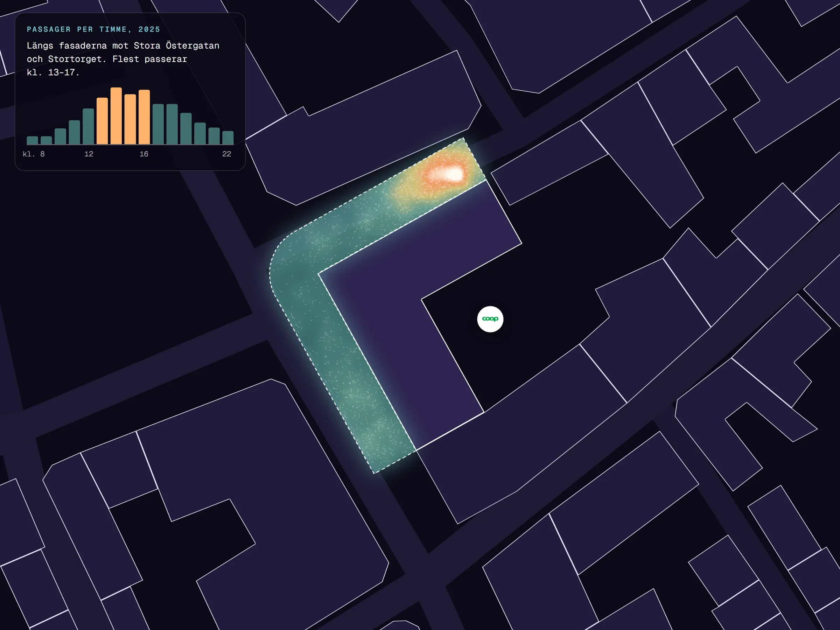The height and width of the screenshot is (630, 840).
Task: Select the first bar above kl. 8
Action: click(32, 140)
